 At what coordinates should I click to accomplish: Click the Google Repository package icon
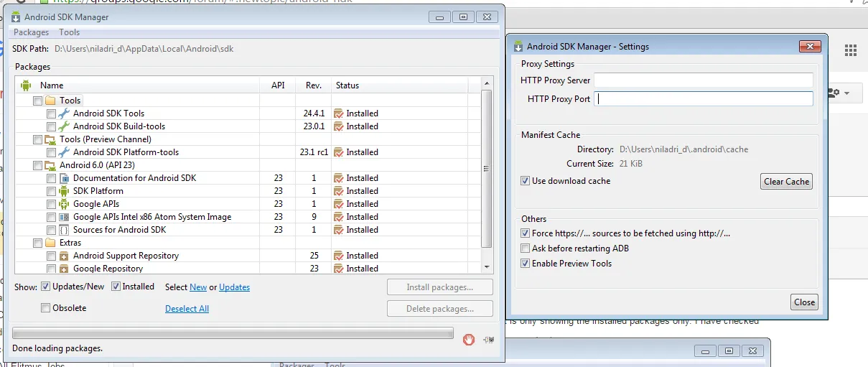click(x=64, y=269)
